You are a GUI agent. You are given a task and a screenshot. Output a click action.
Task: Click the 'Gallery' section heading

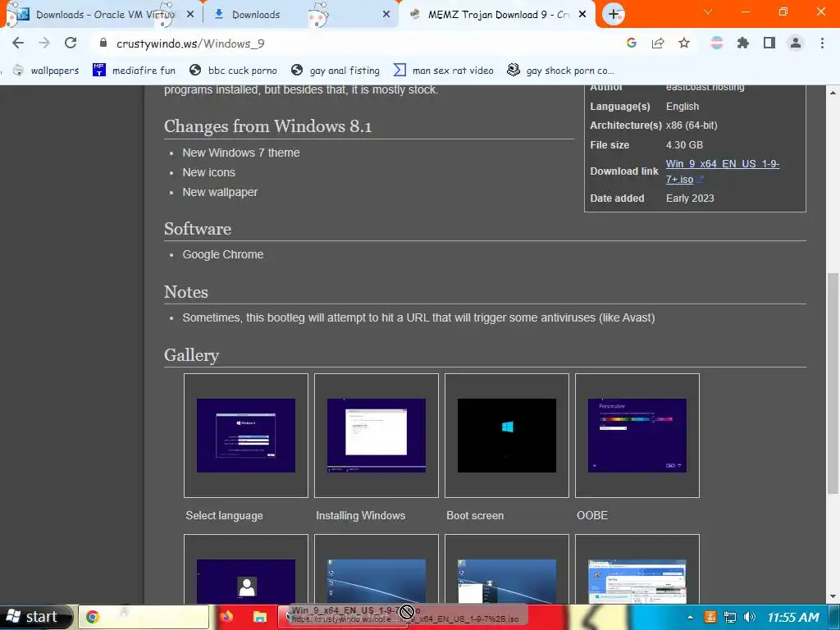(x=191, y=355)
